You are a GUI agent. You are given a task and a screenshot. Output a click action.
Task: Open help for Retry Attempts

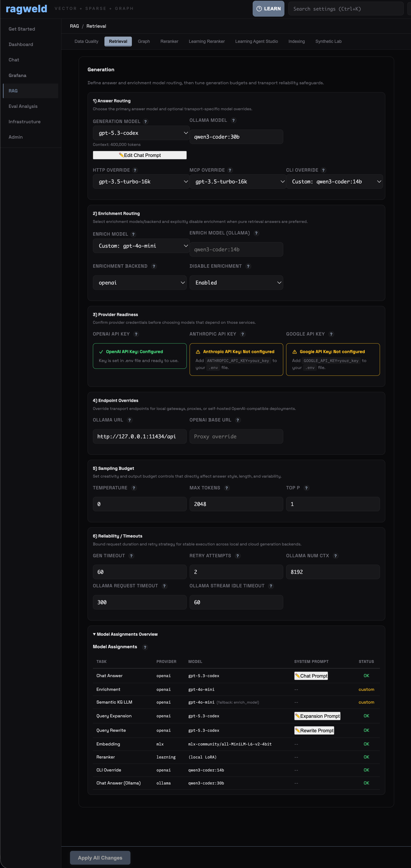click(238, 556)
